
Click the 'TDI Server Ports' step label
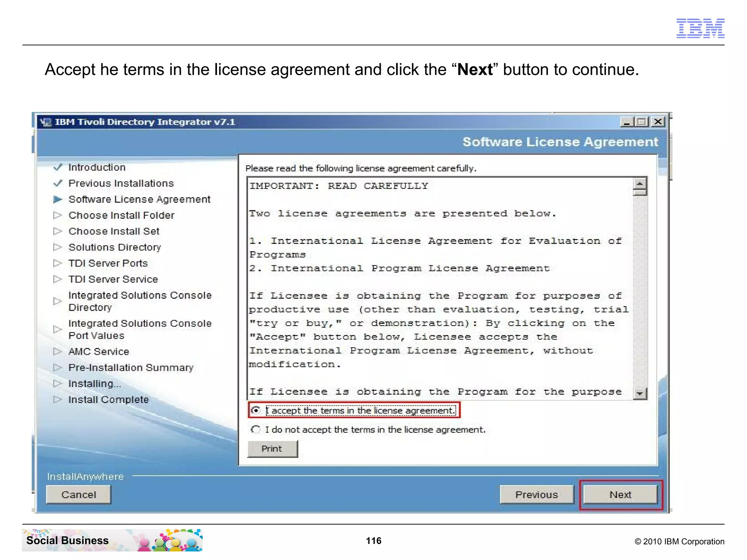pos(108,263)
